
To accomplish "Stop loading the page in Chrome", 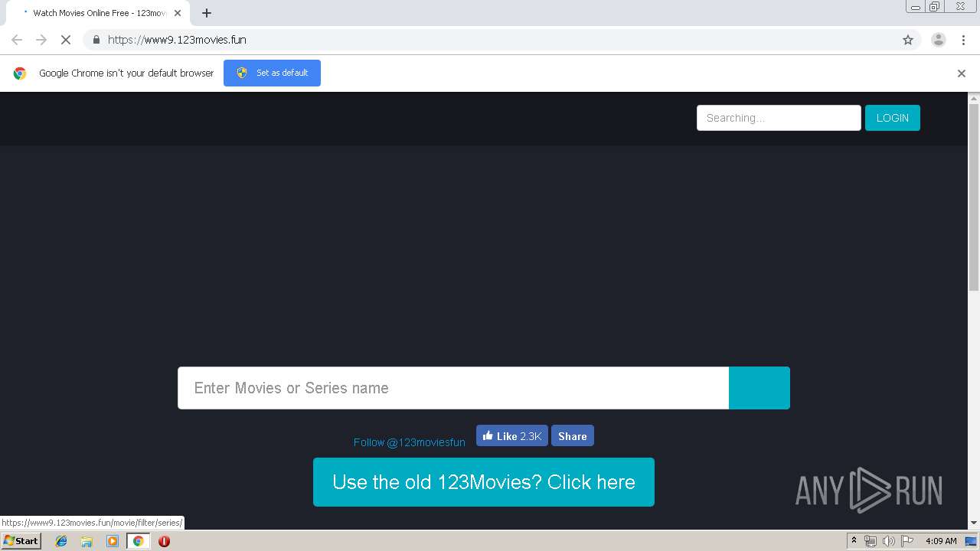I will [x=66, y=40].
